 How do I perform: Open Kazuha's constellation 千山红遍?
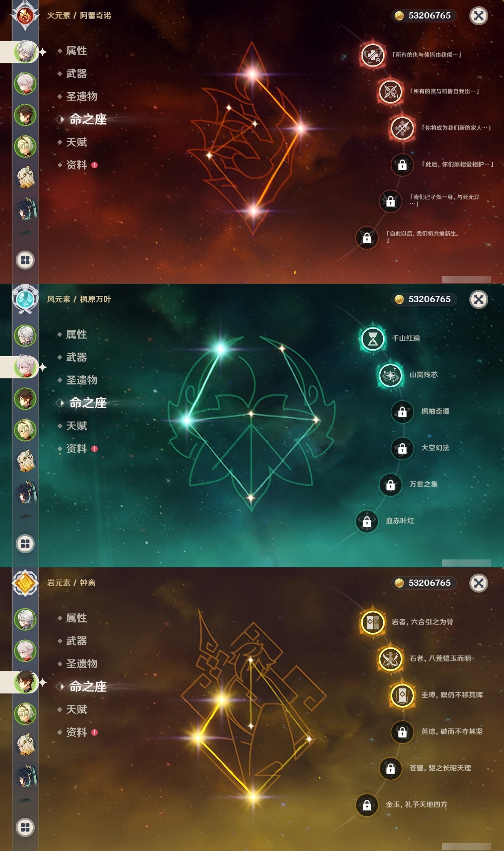[x=372, y=338]
